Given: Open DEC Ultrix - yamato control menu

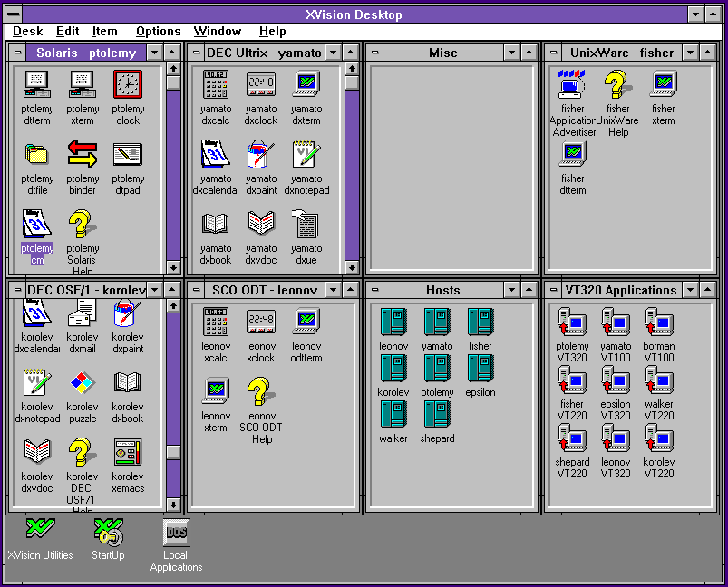Looking at the screenshot, I should pyautogui.click(x=197, y=53).
